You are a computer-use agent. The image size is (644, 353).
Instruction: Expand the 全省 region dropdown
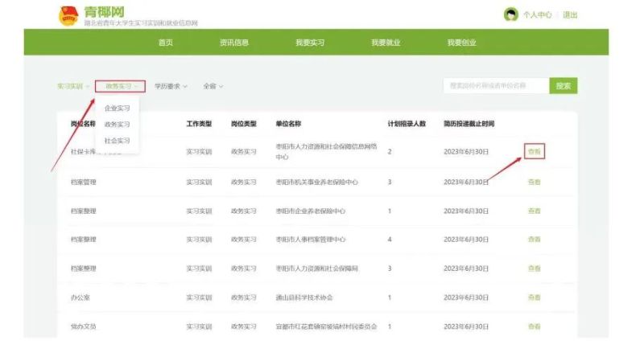pyautogui.click(x=213, y=86)
